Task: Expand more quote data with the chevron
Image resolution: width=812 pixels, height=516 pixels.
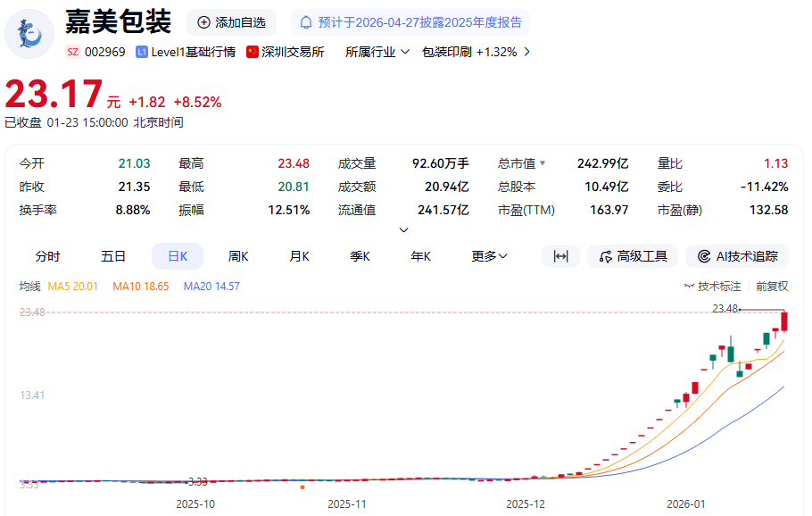Action: click(x=403, y=230)
